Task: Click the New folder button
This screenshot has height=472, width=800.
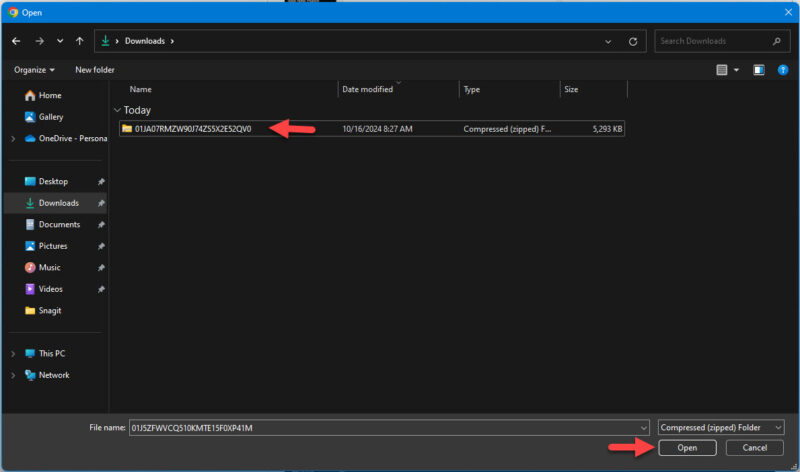Action: pyautogui.click(x=95, y=70)
